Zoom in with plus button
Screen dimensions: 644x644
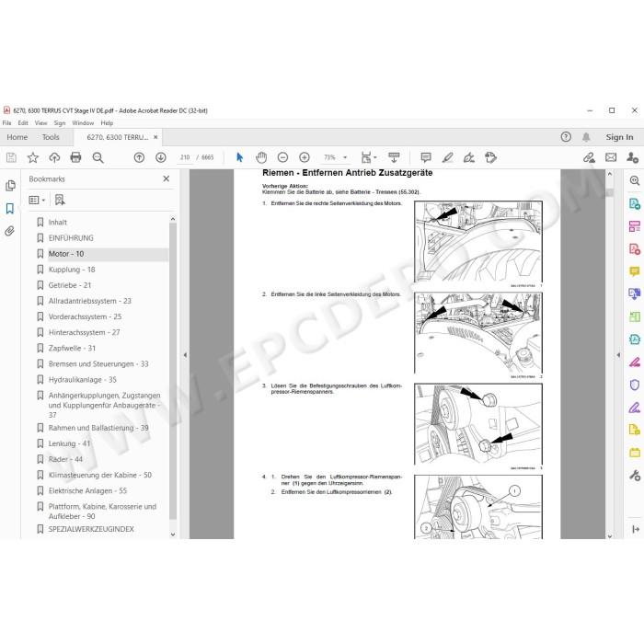[305, 157]
